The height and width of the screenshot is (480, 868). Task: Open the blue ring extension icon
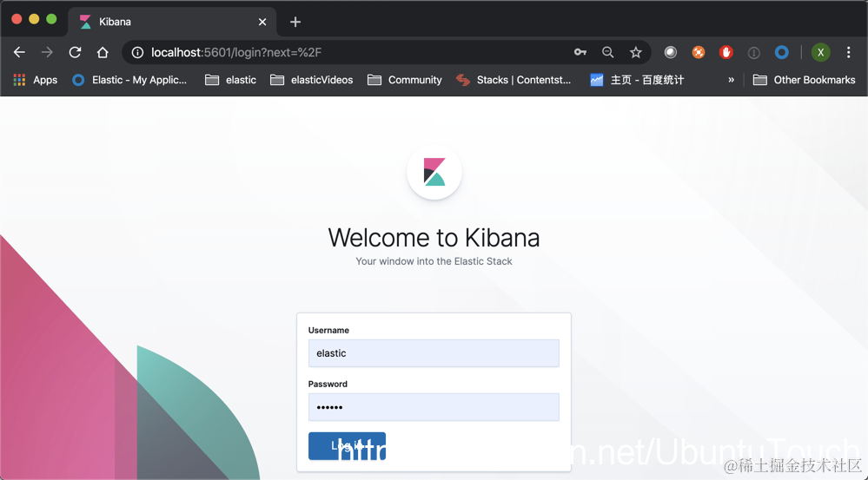782,53
